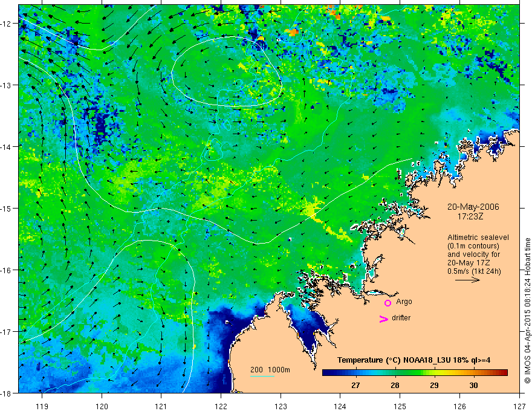Click the 121 longitude axis label
The width and height of the screenshot is (532, 411).
(x=161, y=406)
